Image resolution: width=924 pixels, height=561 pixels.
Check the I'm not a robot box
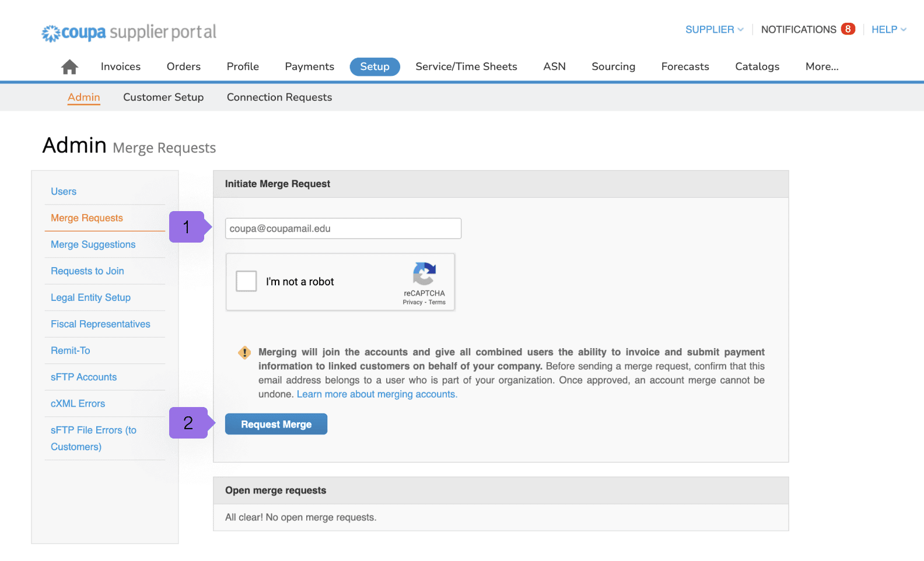pyautogui.click(x=246, y=281)
